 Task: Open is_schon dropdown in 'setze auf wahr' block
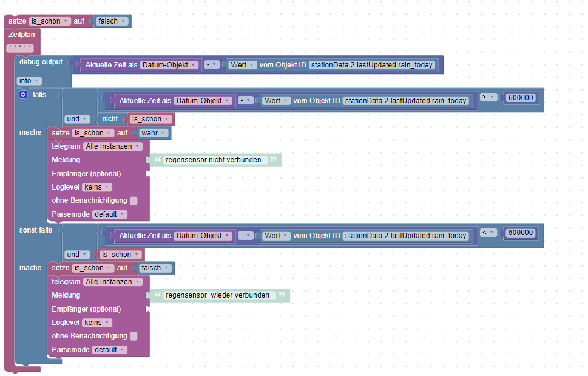click(93, 133)
